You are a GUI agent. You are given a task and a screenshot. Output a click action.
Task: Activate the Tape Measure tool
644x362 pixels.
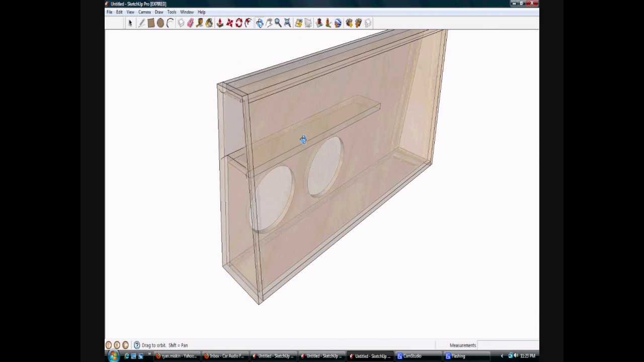[200, 23]
